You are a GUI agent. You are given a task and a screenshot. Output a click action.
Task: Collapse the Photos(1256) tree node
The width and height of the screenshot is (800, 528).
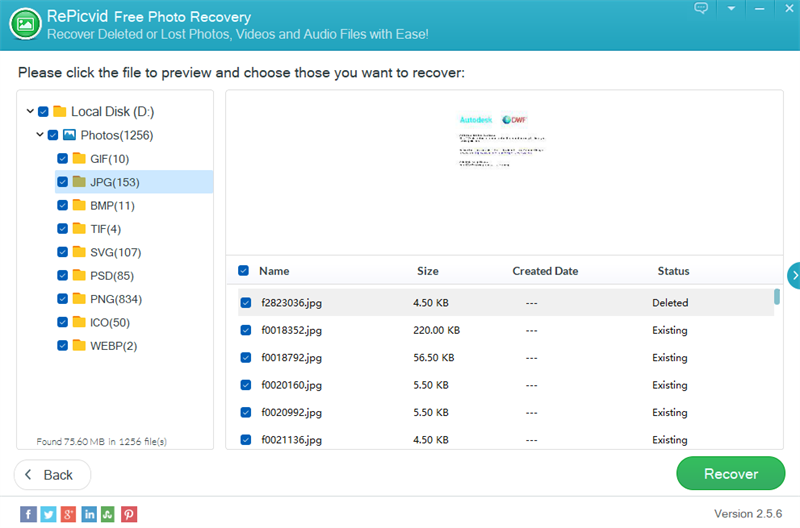40,134
